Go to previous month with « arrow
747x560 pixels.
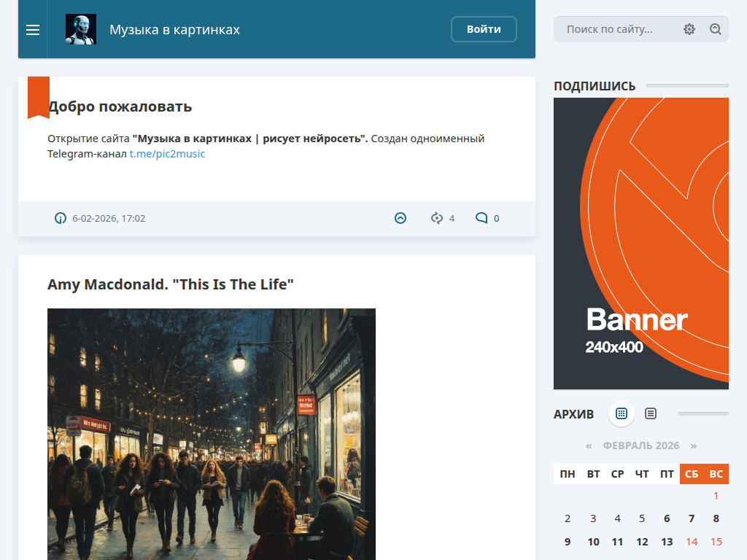click(588, 446)
